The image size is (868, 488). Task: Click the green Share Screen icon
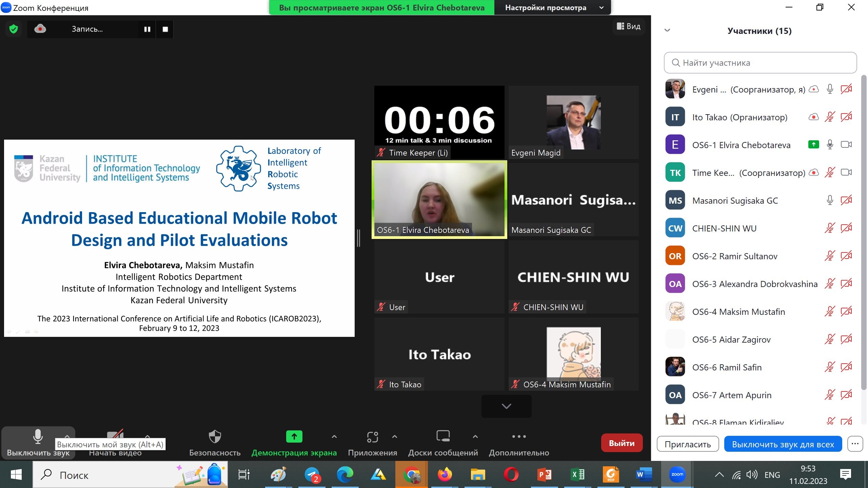pyautogui.click(x=294, y=437)
